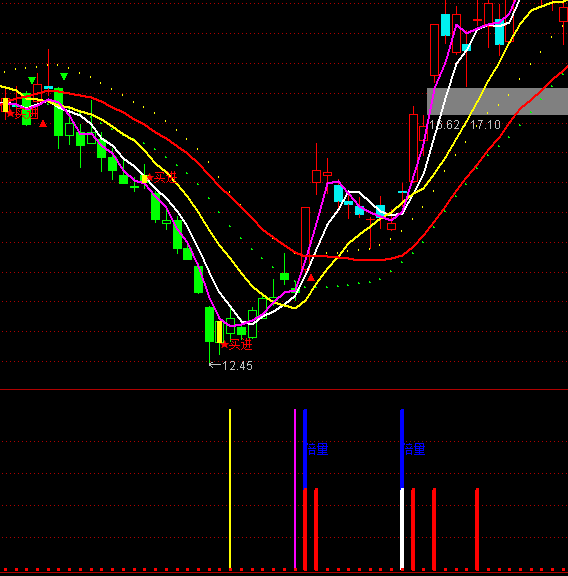Click the red divider line between price and indicator panes
Viewport: 568px width, 576px height.
click(x=284, y=389)
